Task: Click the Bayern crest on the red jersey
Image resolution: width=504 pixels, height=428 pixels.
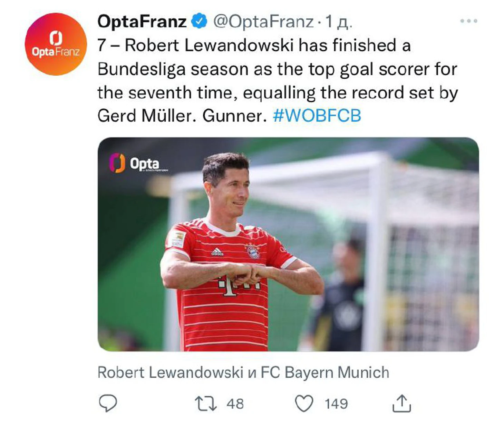Action: pyautogui.click(x=253, y=251)
